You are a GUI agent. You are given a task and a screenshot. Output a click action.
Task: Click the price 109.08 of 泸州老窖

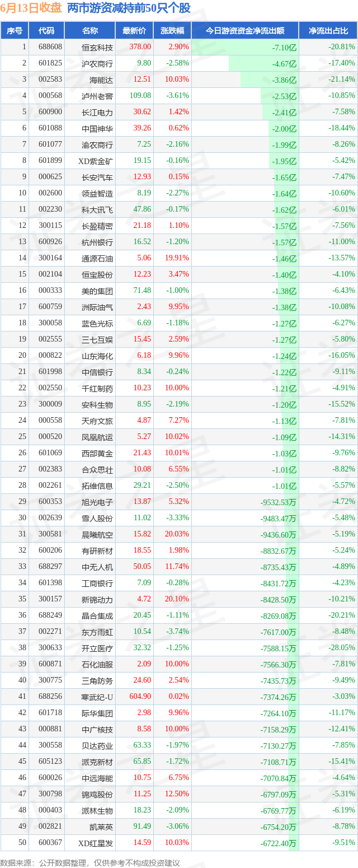click(x=140, y=96)
